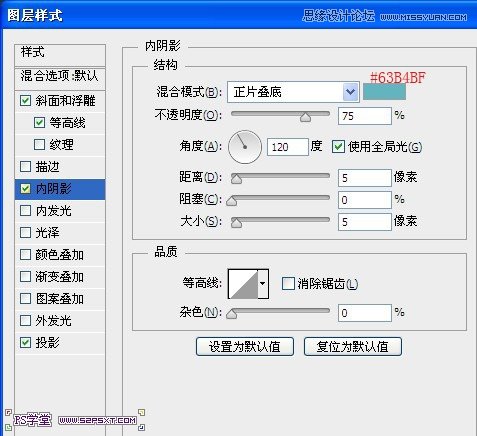Screen dimensions: 477x436
Task: Click the contour curve thumbnail preview
Action: [x=243, y=284]
